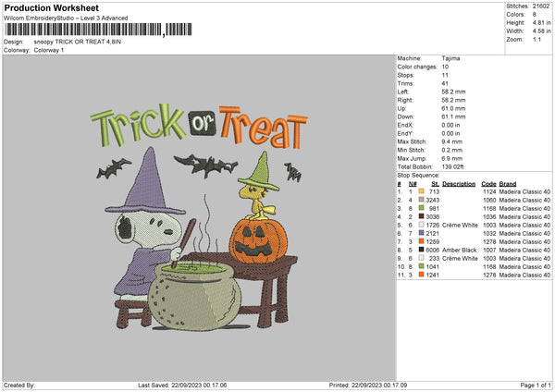
Task: Select the Stops value '11'
Action: (445, 76)
